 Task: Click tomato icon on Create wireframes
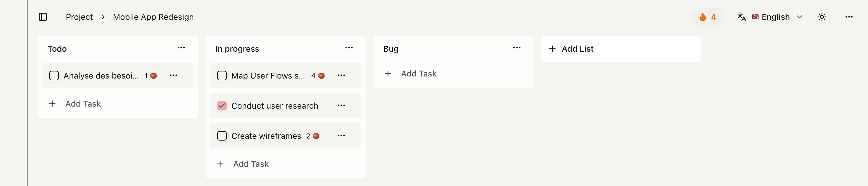[316, 136]
